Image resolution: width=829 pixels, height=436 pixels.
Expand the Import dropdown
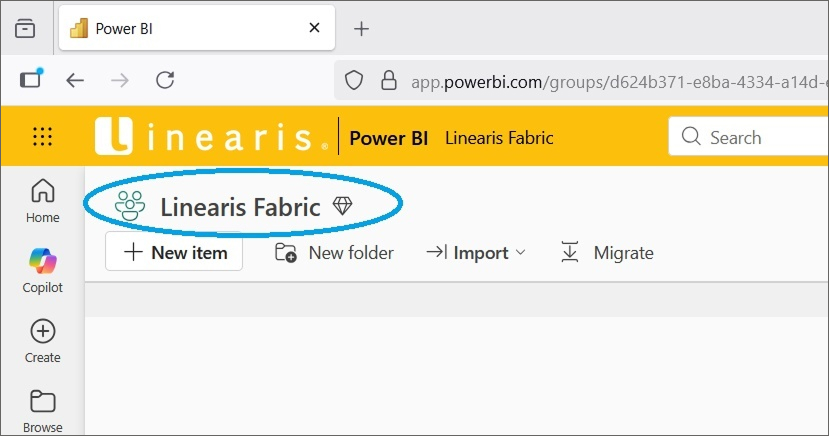point(476,253)
